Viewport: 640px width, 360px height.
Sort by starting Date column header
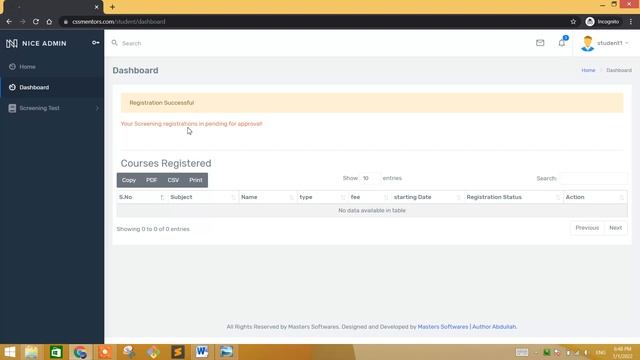pos(427,197)
